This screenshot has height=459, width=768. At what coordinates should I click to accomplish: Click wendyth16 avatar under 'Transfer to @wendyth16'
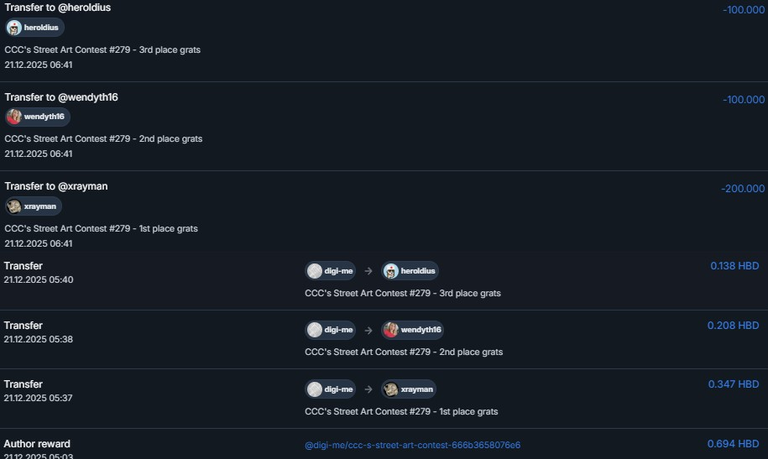pos(14,117)
